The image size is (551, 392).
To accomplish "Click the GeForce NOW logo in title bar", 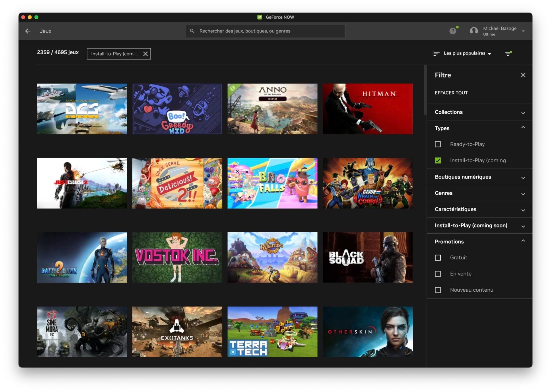I will click(259, 17).
